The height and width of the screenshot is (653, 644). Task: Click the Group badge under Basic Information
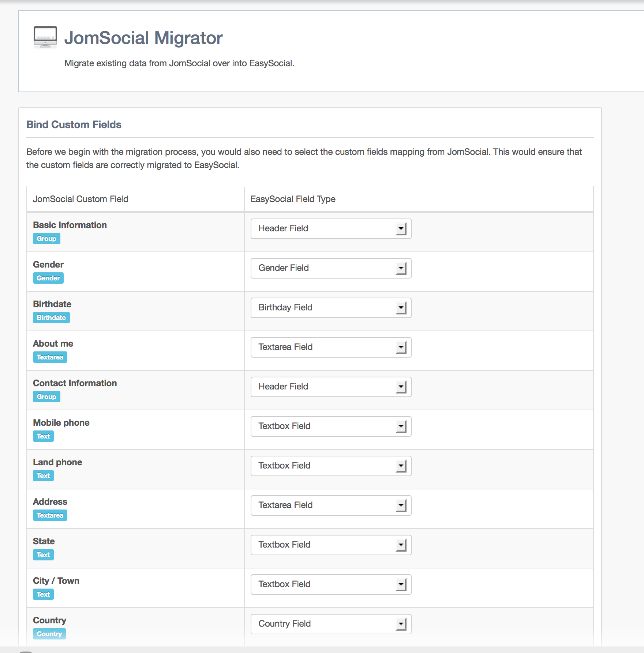[x=46, y=239]
